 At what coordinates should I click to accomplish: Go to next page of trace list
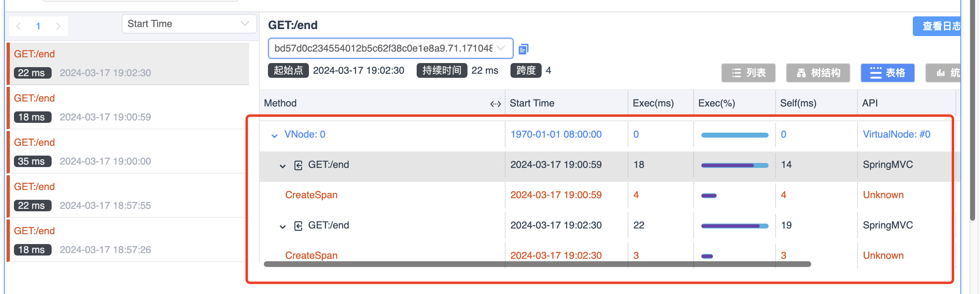58,26
